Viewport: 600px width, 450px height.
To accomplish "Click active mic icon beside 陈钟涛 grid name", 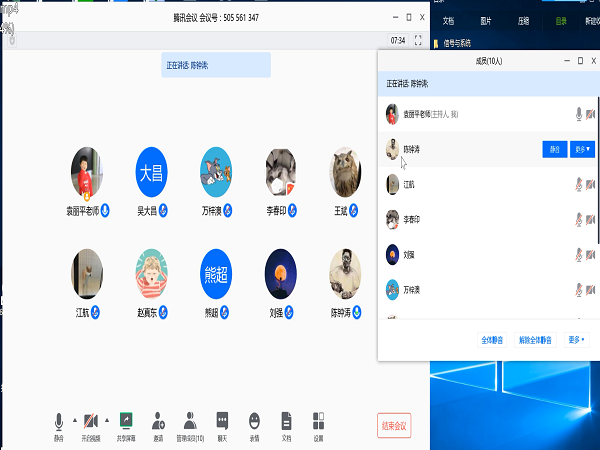I will point(357,313).
